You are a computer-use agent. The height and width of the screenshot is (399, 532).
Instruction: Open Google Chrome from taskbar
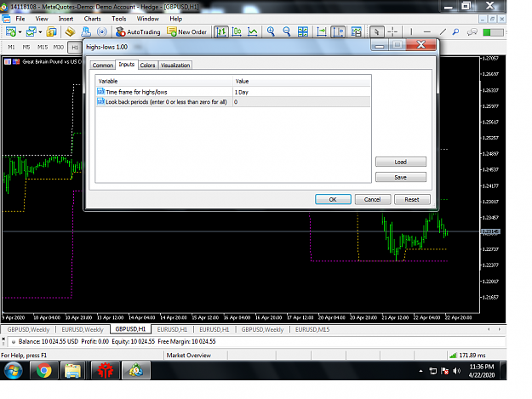pyautogui.click(x=43, y=371)
